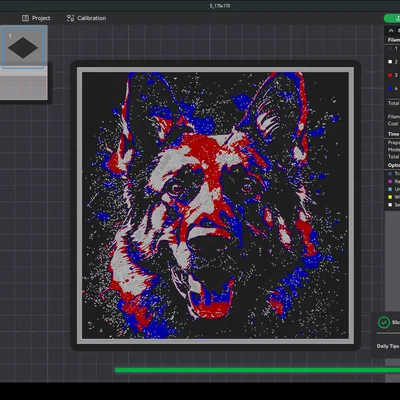
Task: Click the green layer progress slider bar
Action: (257, 370)
